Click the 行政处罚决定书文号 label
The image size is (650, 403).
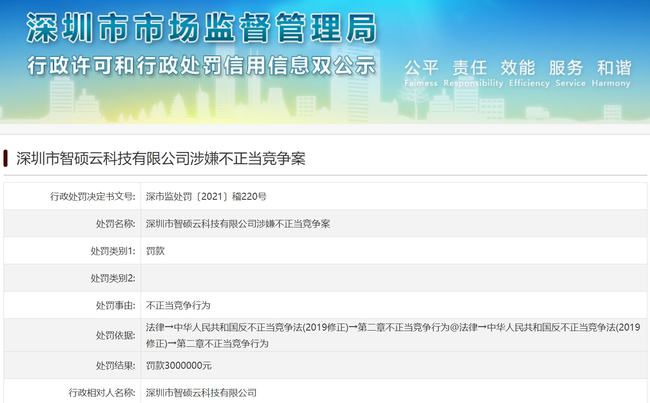coord(92,196)
